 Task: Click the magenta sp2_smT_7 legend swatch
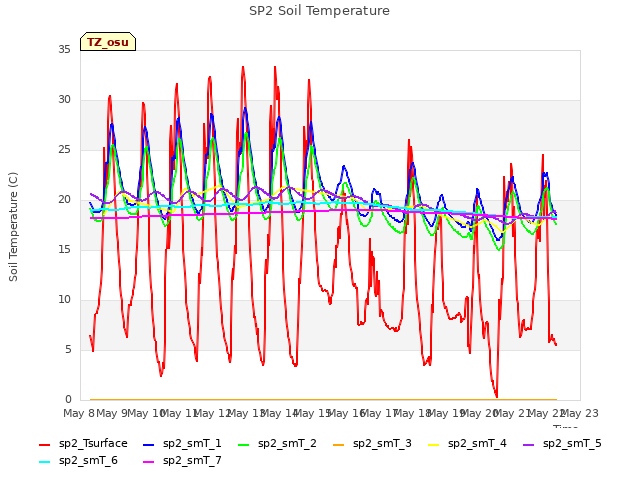(x=149, y=462)
